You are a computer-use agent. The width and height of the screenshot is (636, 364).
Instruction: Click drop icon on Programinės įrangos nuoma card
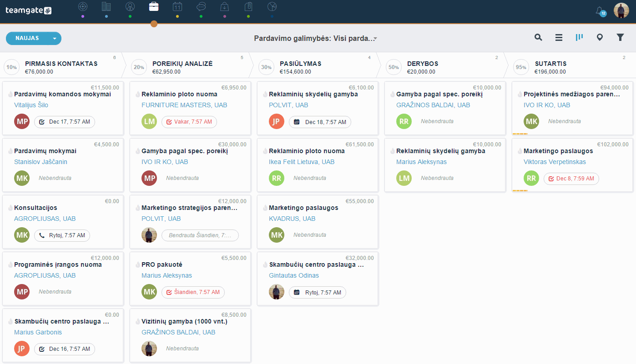coord(10,264)
